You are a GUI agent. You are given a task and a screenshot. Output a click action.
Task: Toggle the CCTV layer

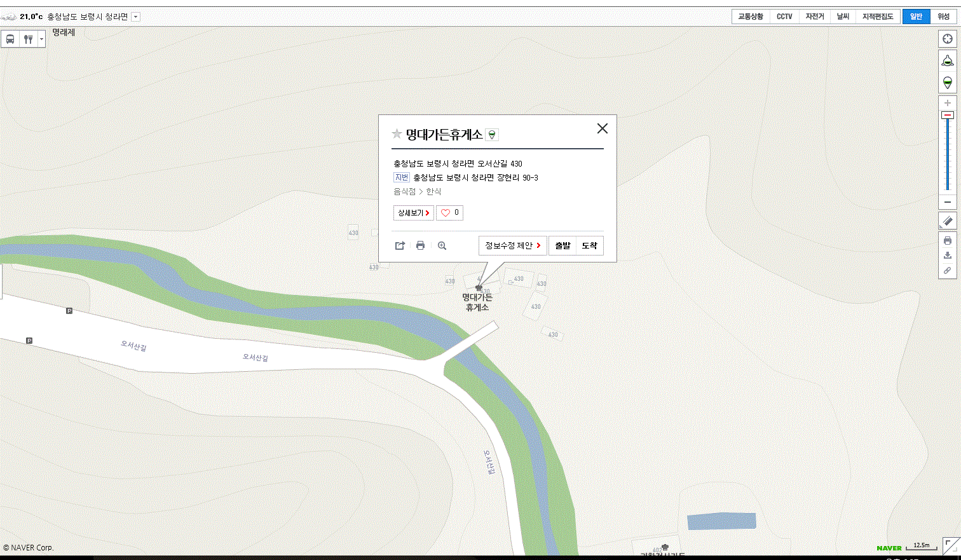coord(784,17)
